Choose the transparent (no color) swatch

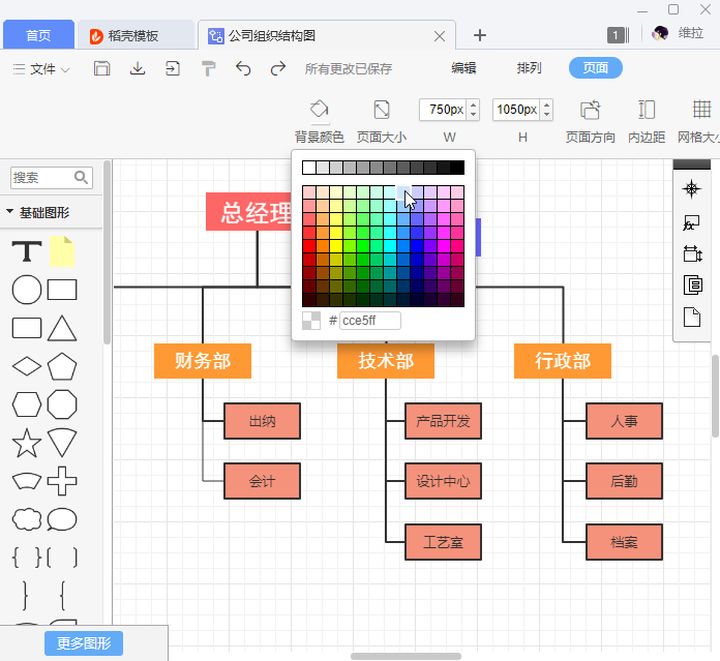point(311,320)
